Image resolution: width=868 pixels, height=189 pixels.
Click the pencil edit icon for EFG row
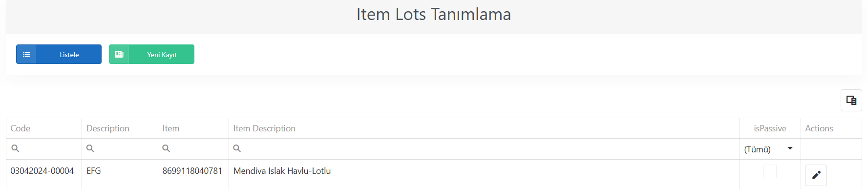[816, 175]
